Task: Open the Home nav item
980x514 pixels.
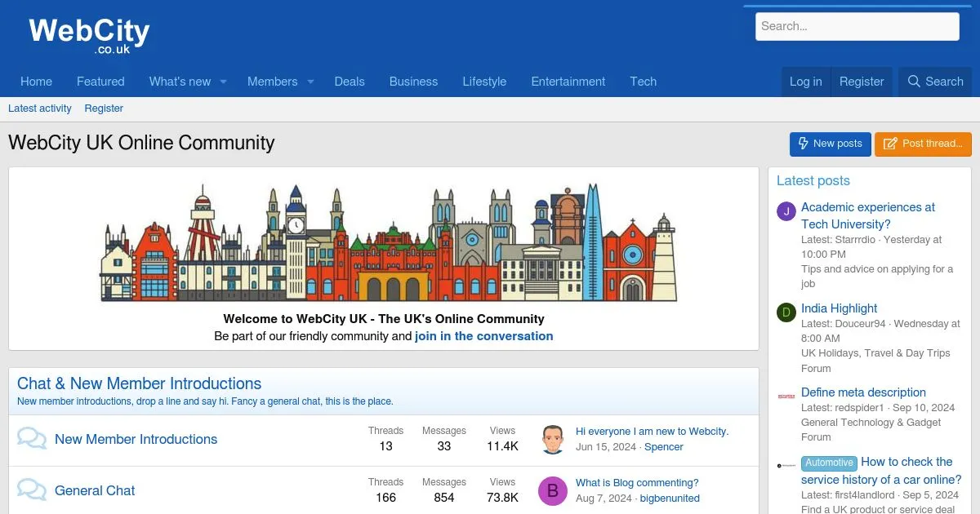Action: (36, 82)
